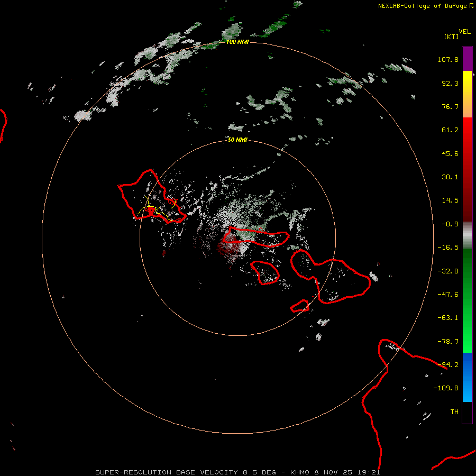Click the 30.1 scale label
Screen dimensions: 476x476
[x=450, y=177]
